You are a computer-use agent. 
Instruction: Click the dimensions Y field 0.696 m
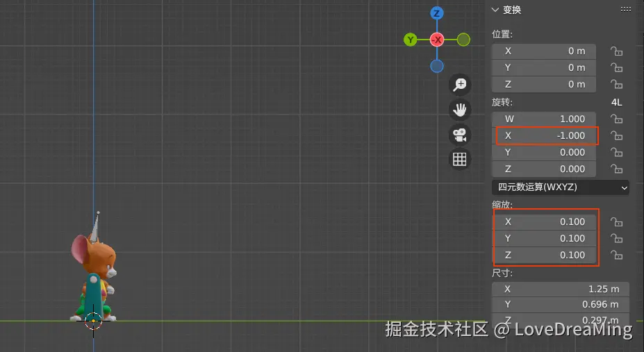(560, 304)
